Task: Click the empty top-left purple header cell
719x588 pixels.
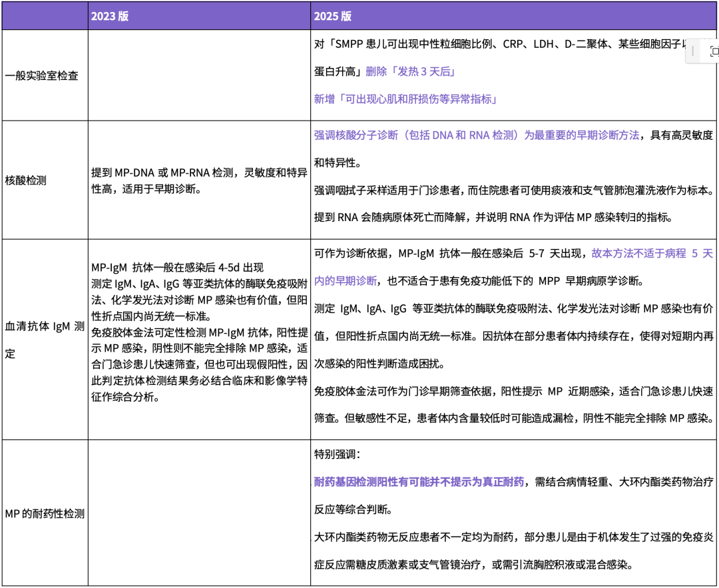Action: (x=44, y=17)
